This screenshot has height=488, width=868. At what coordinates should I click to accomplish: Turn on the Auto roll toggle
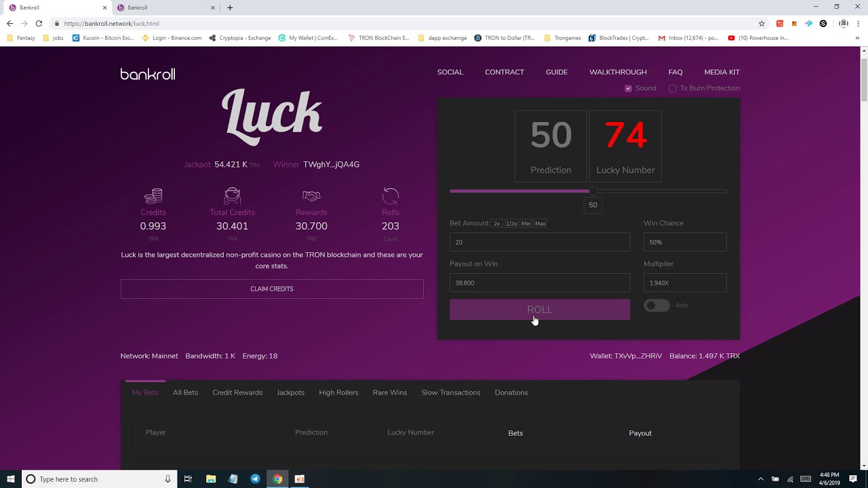click(x=656, y=305)
